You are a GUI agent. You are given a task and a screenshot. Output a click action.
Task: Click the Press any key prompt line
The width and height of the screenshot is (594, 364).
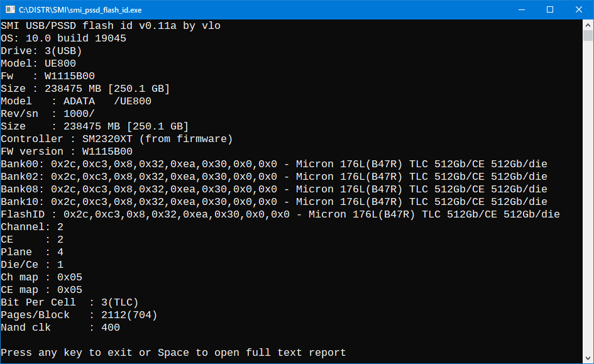tap(173, 352)
